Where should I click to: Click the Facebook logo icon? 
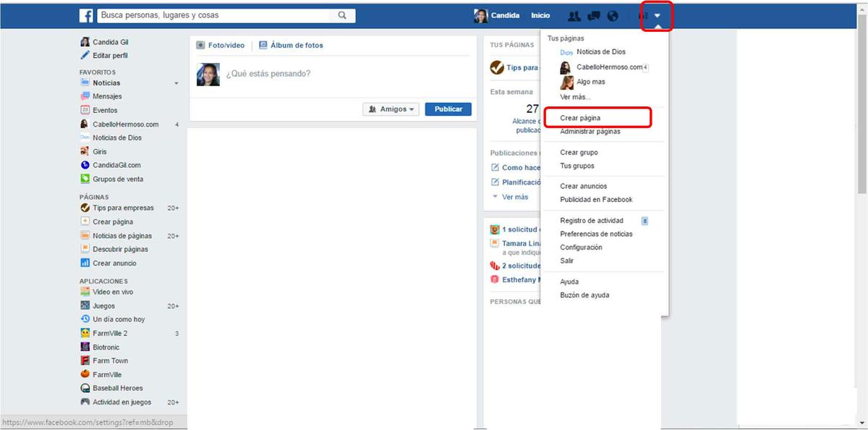coord(86,15)
